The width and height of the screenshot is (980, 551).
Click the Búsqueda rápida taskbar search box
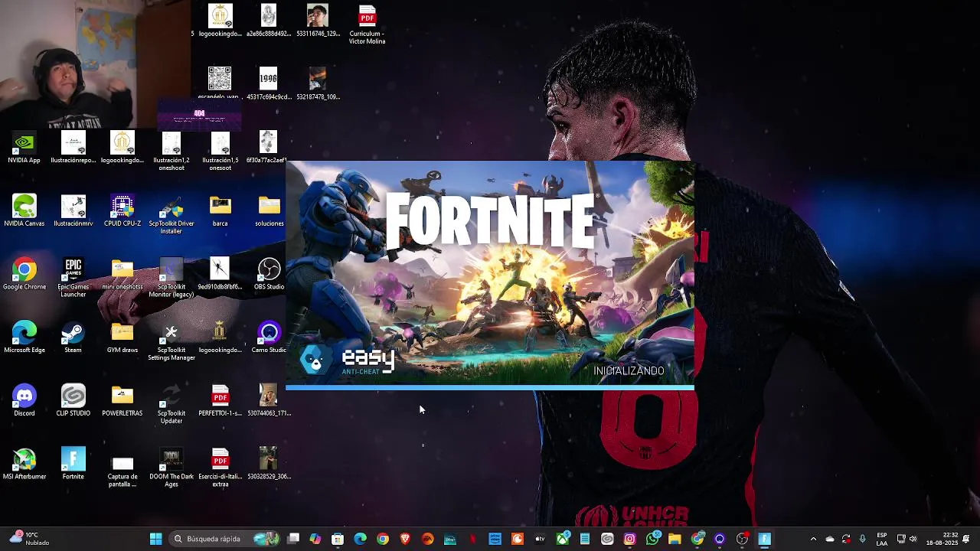point(224,539)
